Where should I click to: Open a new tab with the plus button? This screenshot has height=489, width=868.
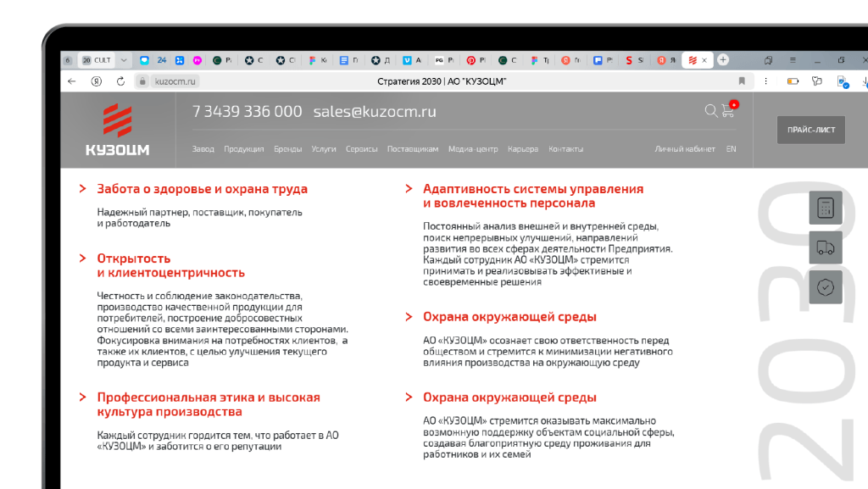click(723, 59)
